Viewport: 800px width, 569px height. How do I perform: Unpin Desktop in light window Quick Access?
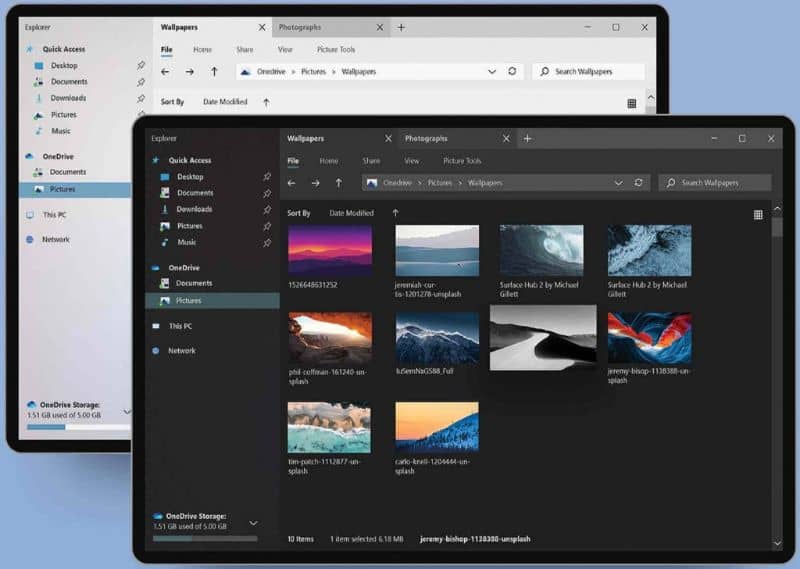coord(141,65)
